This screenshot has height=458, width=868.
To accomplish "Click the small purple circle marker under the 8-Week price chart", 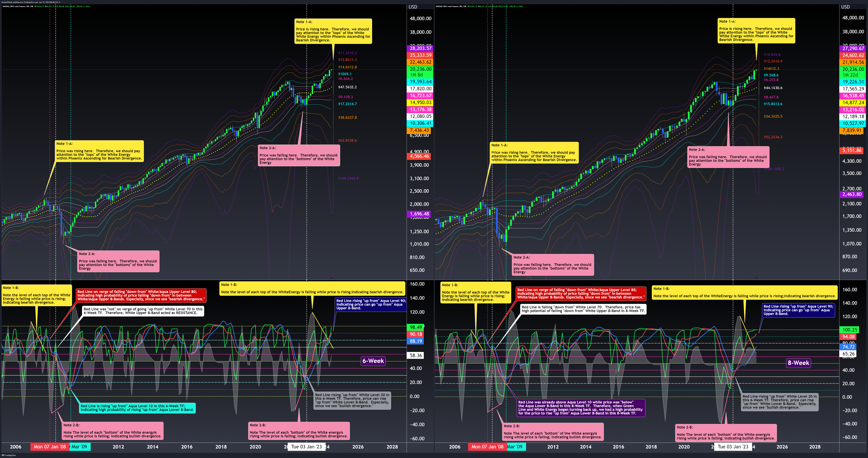I will tap(756, 278).
